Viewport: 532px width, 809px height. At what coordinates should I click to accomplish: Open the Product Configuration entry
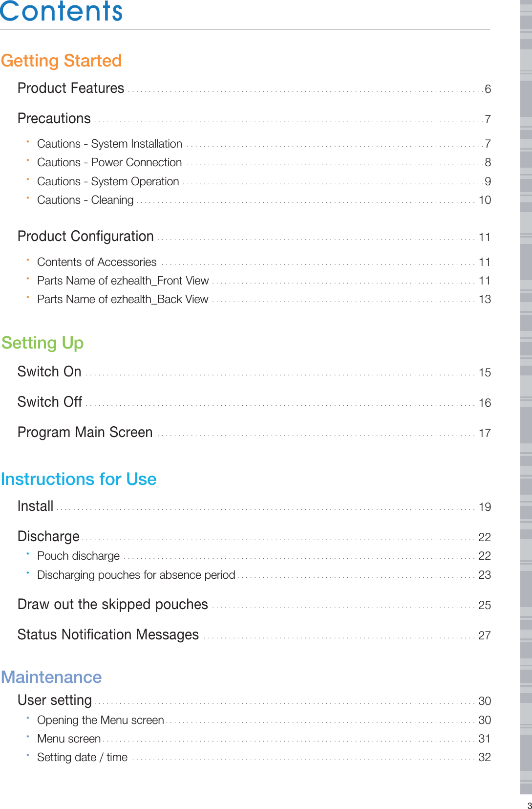(85, 237)
